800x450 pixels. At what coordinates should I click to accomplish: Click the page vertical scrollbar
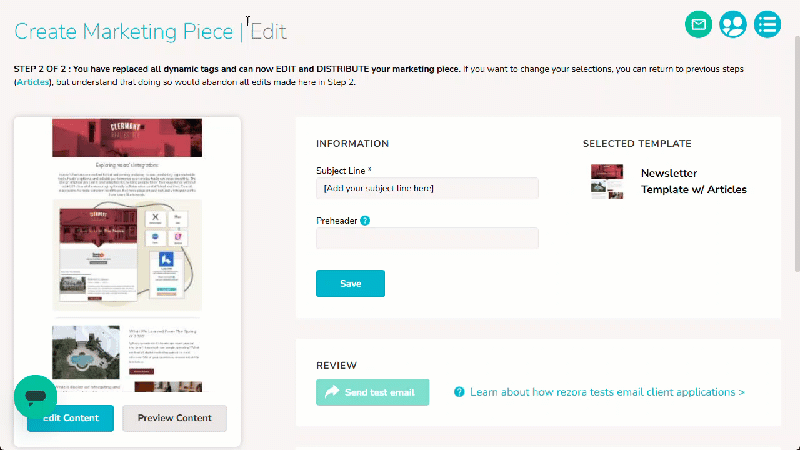point(797,153)
